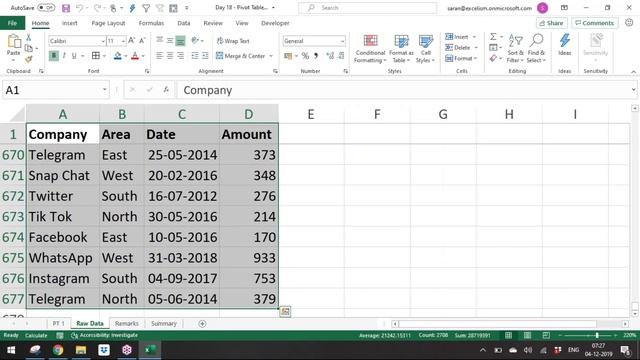Apply Comma Style
The width and height of the screenshot is (640, 360).
point(316,56)
